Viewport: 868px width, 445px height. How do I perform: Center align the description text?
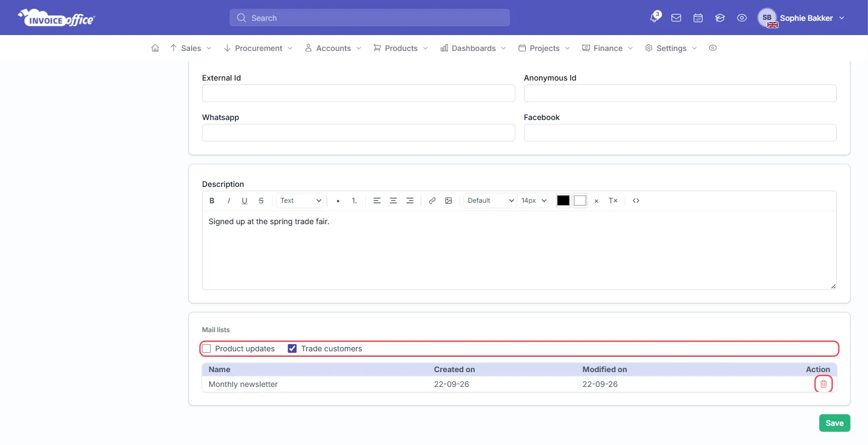pyautogui.click(x=393, y=201)
